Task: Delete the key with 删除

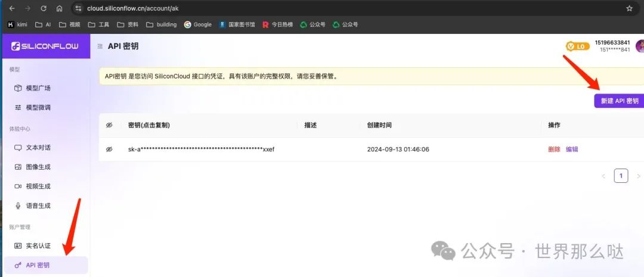Action: tap(554, 150)
